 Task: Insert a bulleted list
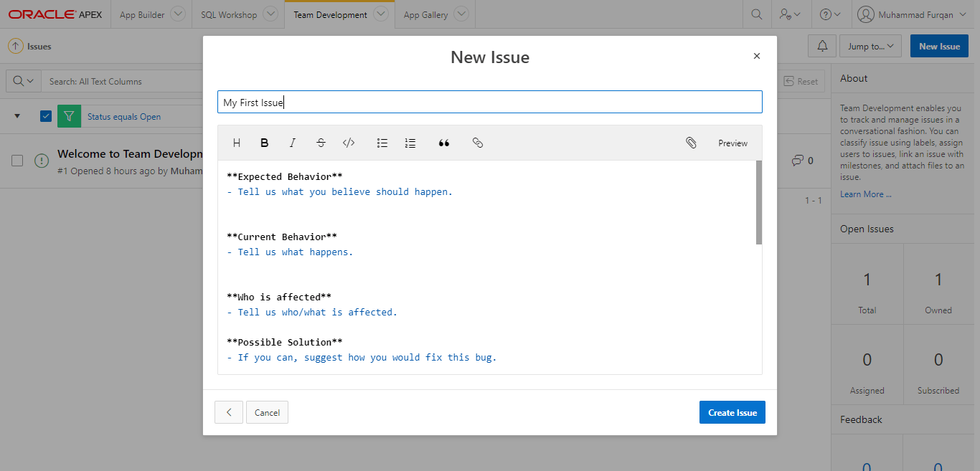click(382, 143)
